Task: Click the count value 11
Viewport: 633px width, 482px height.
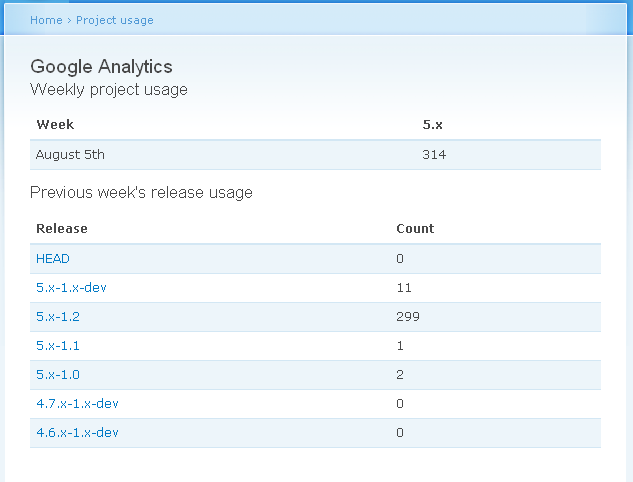Action: click(x=404, y=288)
